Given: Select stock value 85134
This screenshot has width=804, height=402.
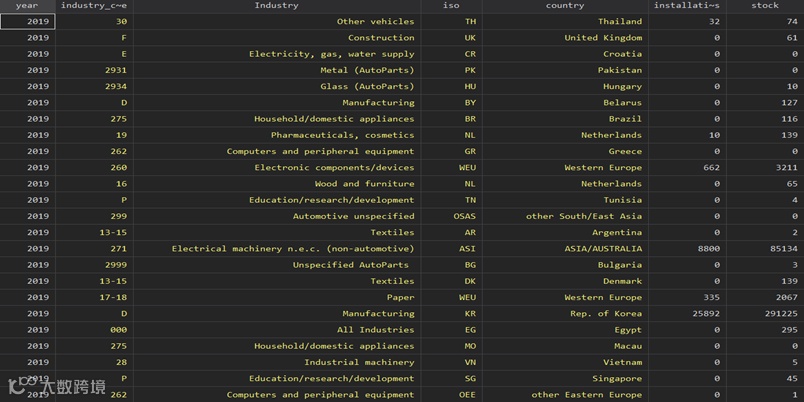Looking at the screenshot, I should pyautogui.click(x=765, y=249).
